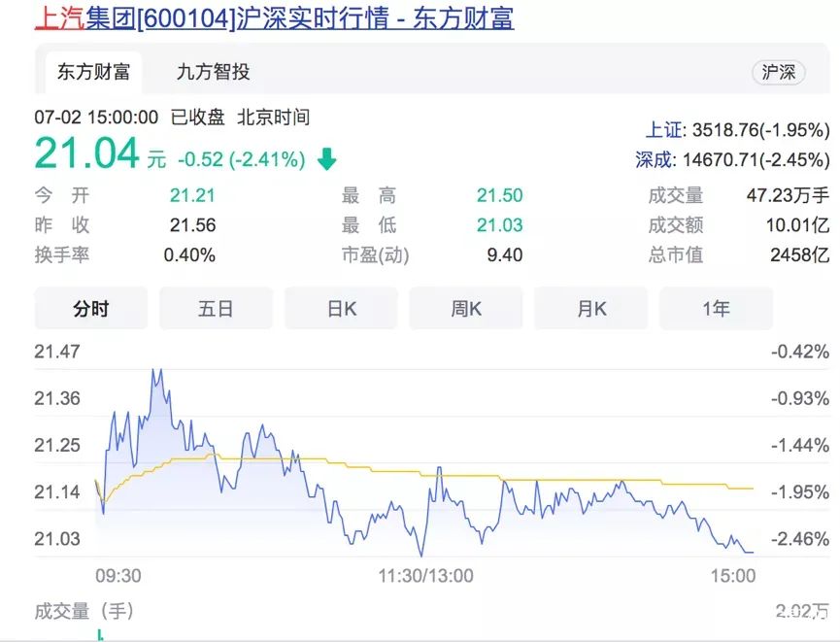840x642 pixels.
Task: Open the 上汽集团[600104]沪深实时行情 title link
Action: (x=274, y=17)
